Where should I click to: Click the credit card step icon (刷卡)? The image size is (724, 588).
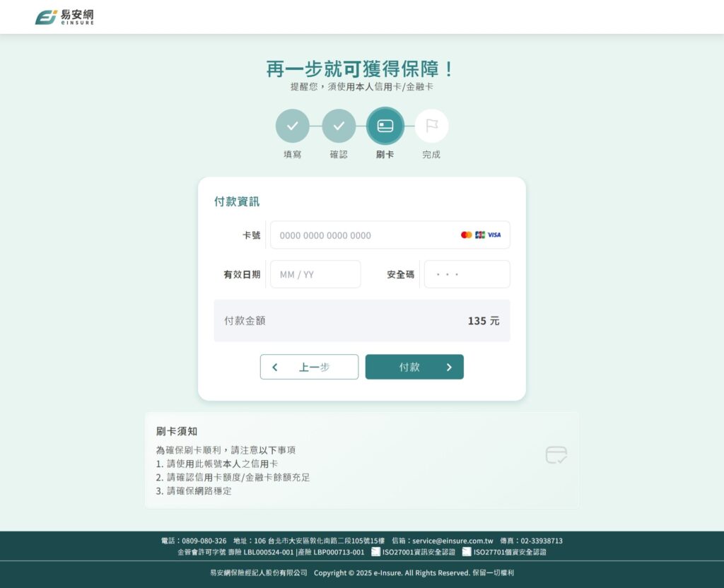[x=385, y=126]
